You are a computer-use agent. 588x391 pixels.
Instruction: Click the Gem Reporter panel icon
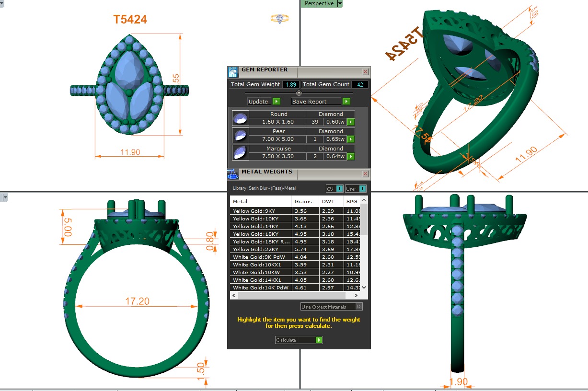(232, 72)
